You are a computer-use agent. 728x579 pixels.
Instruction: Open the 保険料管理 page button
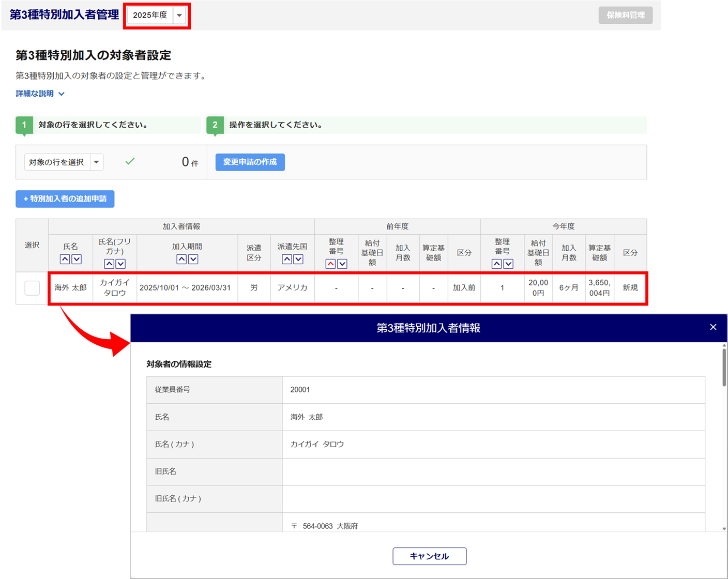pyautogui.click(x=625, y=16)
